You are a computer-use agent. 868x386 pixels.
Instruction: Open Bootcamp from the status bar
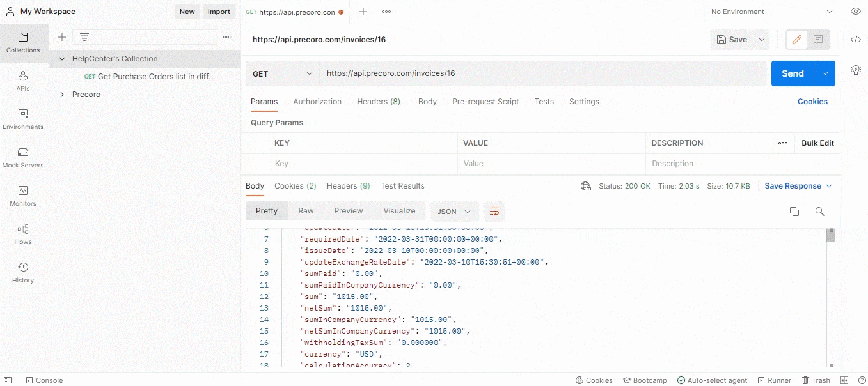pos(645,380)
